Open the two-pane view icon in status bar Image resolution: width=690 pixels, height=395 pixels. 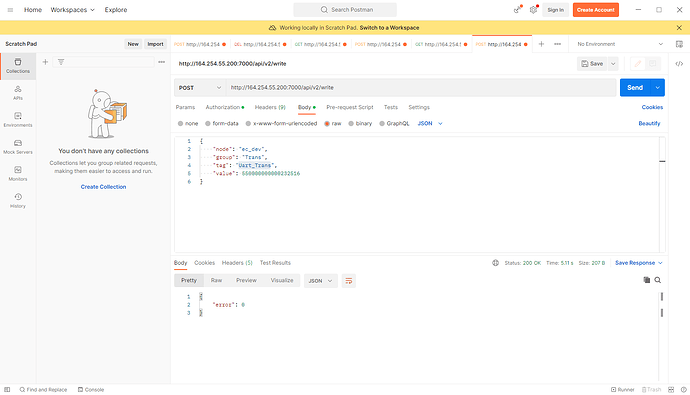[x=671, y=390]
